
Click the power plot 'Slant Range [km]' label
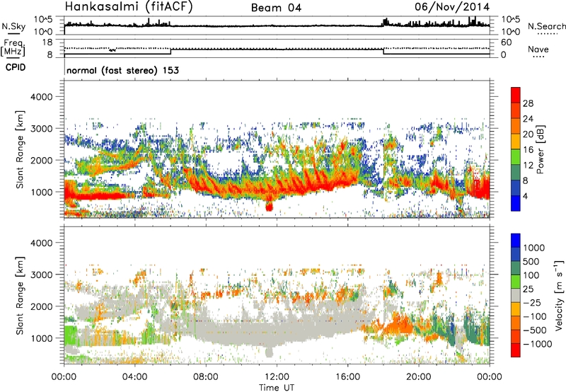pos(20,149)
